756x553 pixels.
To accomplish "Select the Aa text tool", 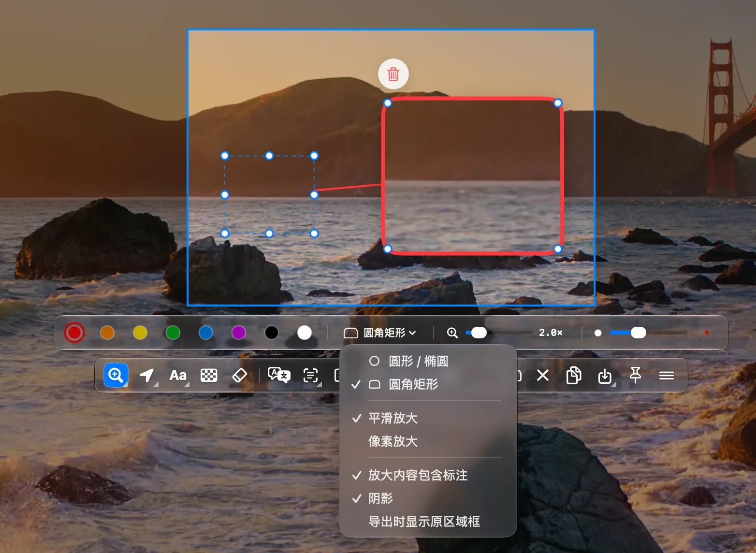I will point(178,375).
